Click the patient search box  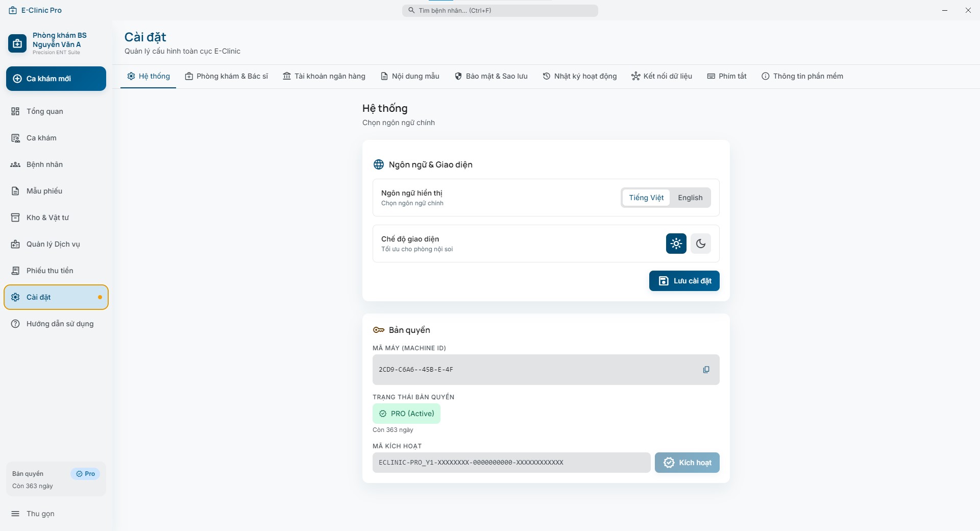click(x=500, y=10)
